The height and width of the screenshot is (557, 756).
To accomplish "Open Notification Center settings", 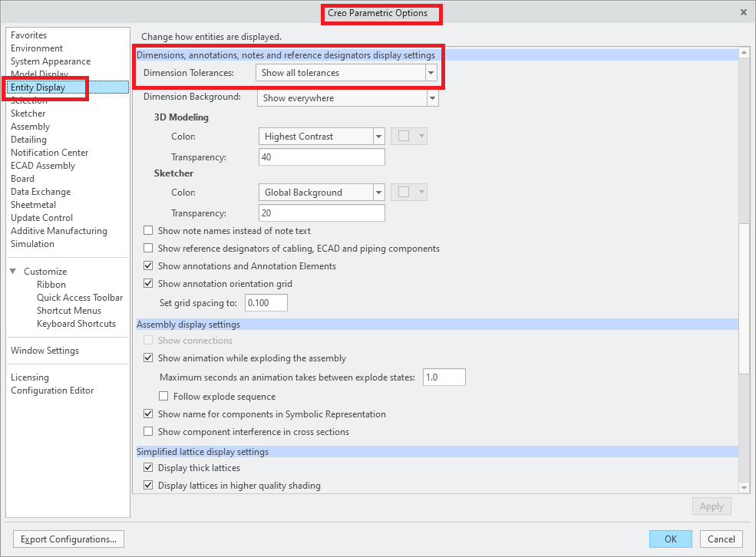I will 50,152.
